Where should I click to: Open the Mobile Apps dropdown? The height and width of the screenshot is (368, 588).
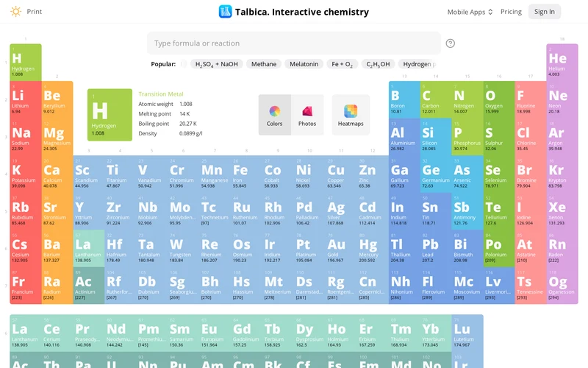(470, 12)
